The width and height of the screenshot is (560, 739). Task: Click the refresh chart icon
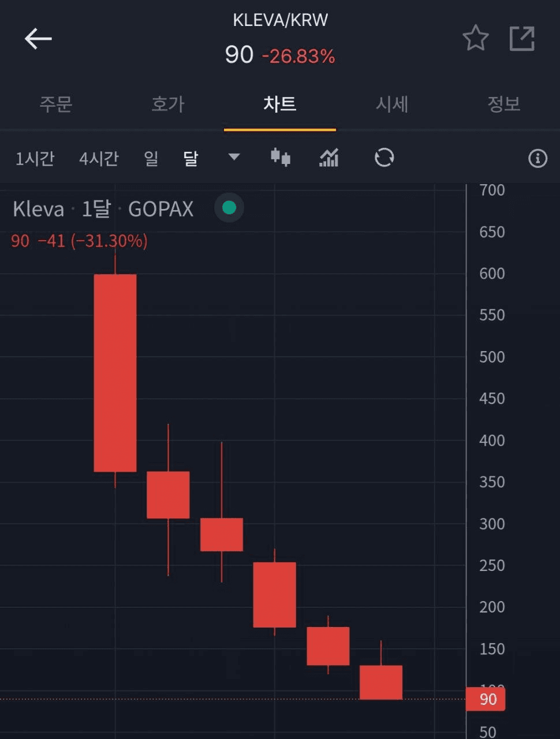(384, 157)
